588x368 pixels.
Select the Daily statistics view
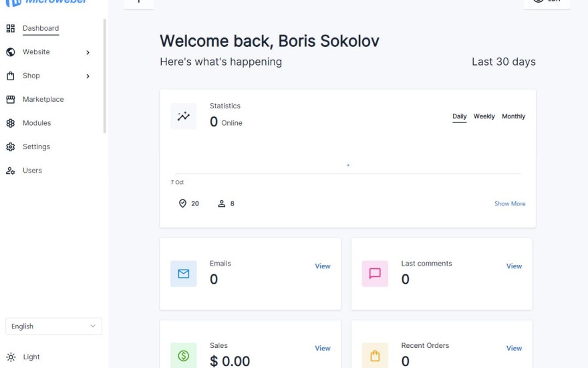pyautogui.click(x=460, y=116)
